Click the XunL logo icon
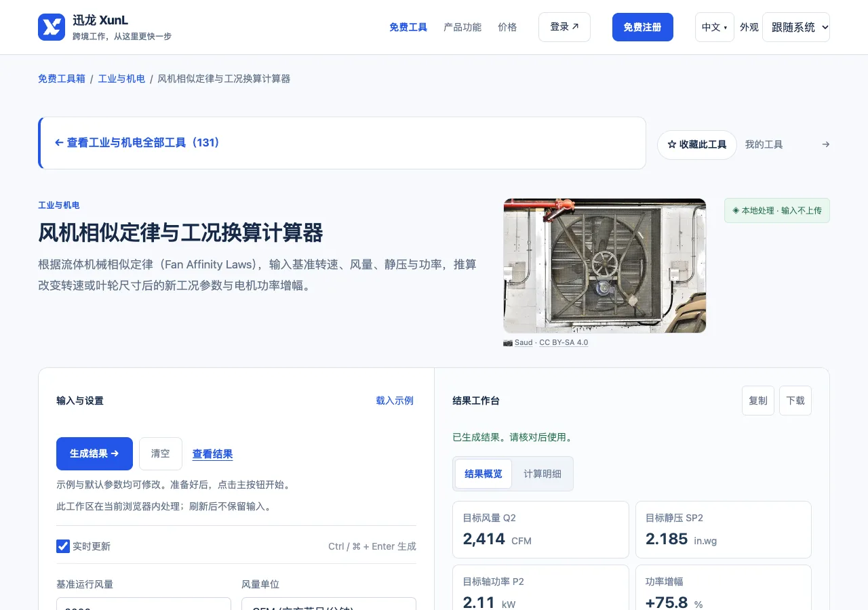Image resolution: width=868 pixels, height=610 pixels. point(52,27)
